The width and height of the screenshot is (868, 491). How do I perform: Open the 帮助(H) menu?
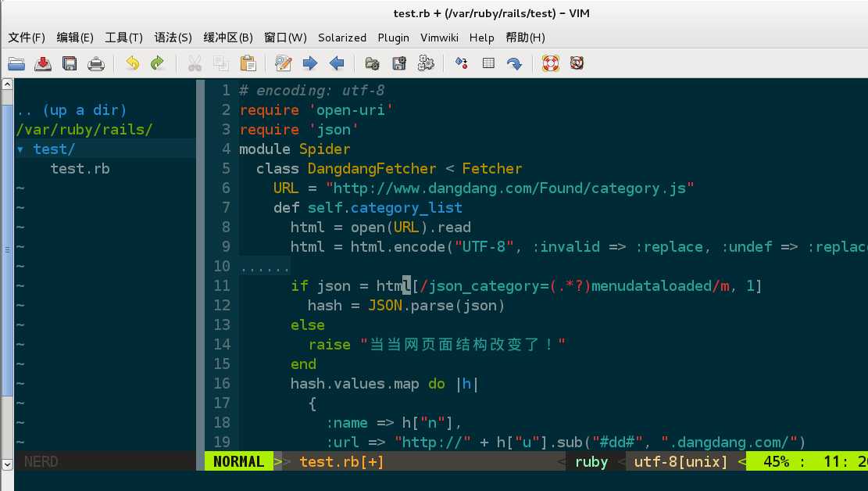coord(525,38)
